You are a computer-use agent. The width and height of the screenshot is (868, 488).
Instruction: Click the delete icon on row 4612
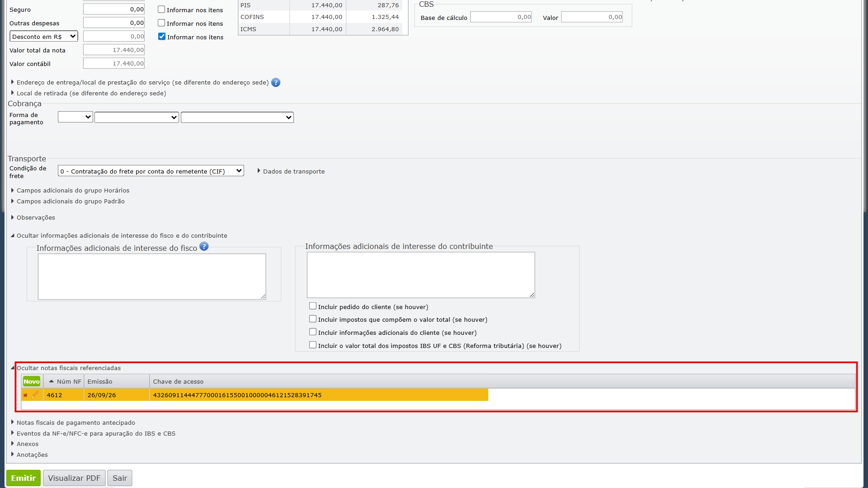point(25,395)
